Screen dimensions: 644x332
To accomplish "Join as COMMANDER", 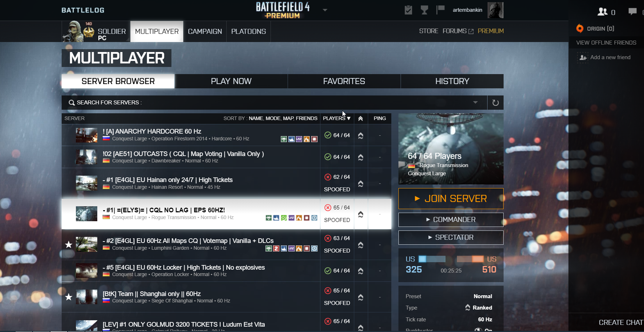I will [451, 219].
